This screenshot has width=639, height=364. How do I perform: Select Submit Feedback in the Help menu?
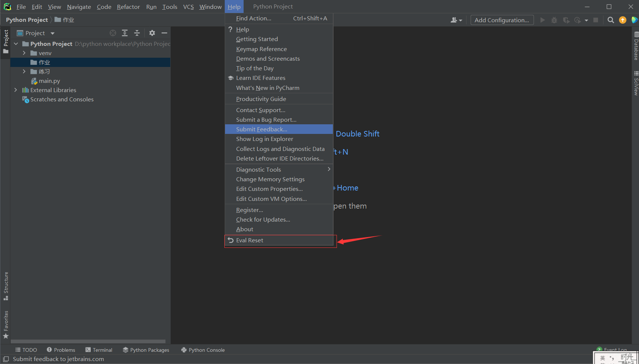pyautogui.click(x=279, y=129)
